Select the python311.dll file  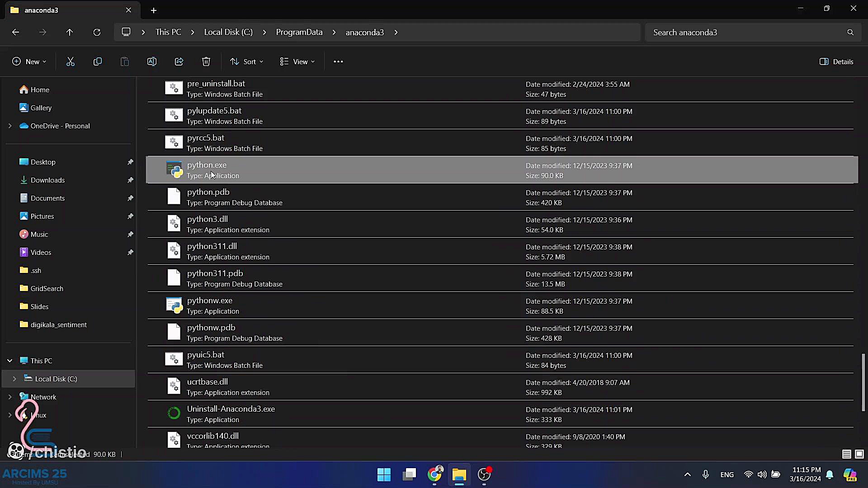500,251
